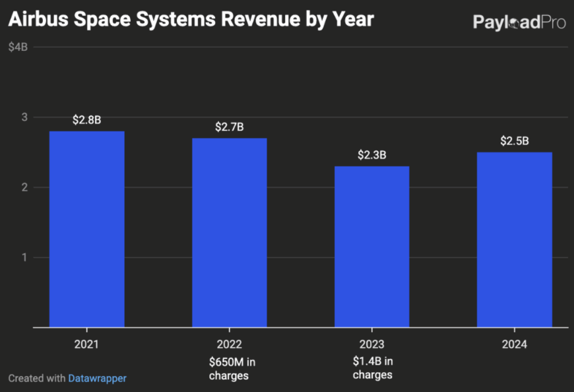574x392 pixels.
Task: Click the 2024 axis label
Action: pos(514,344)
